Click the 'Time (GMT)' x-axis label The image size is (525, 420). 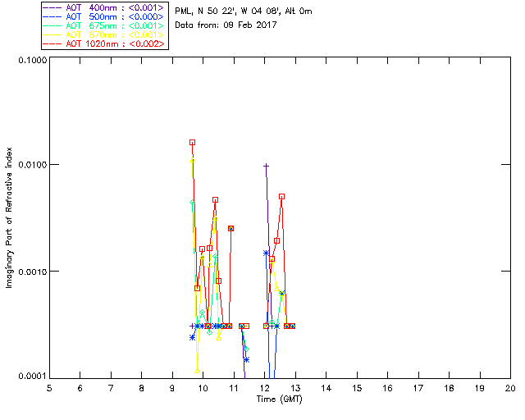click(279, 399)
